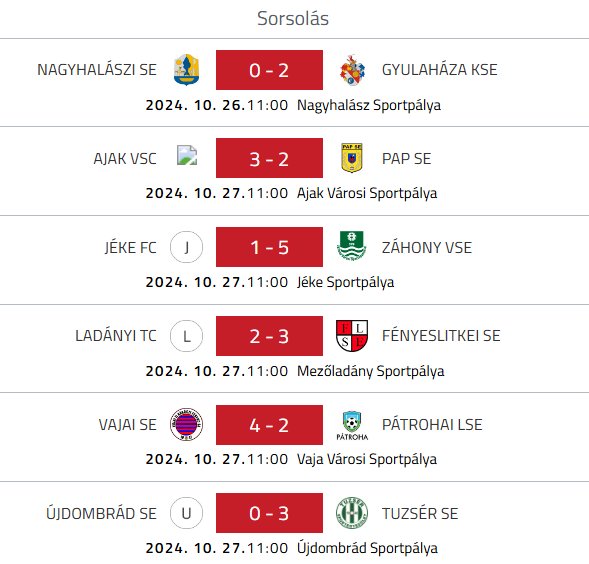Viewport: 589px width, 564px height.
Task: Open the 0 - 2 Nagyhalászi match result
Action: tap(269, 70)
